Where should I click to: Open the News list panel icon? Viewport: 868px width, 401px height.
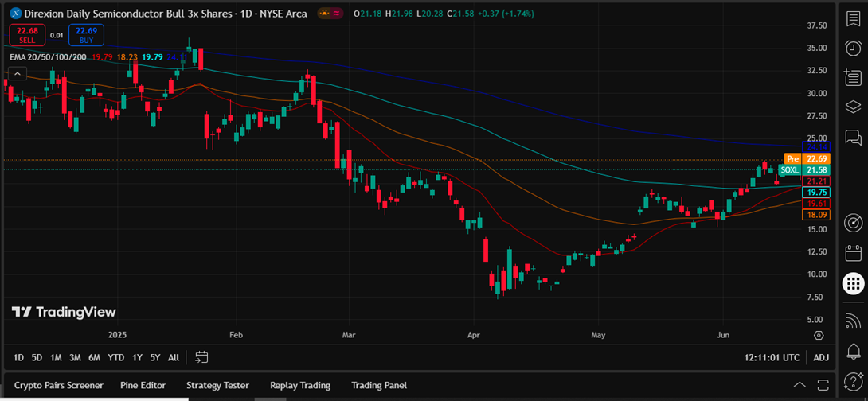point(853,77)
